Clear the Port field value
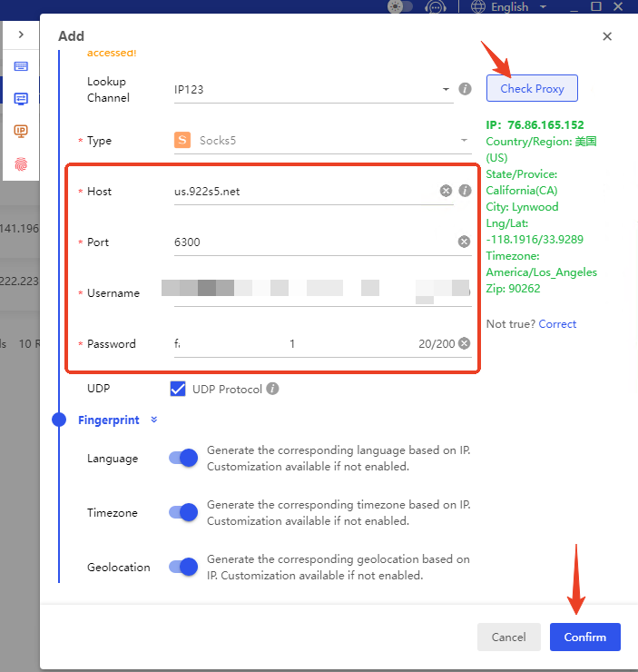This screenshot has height=672, width=638. (464, 242)
